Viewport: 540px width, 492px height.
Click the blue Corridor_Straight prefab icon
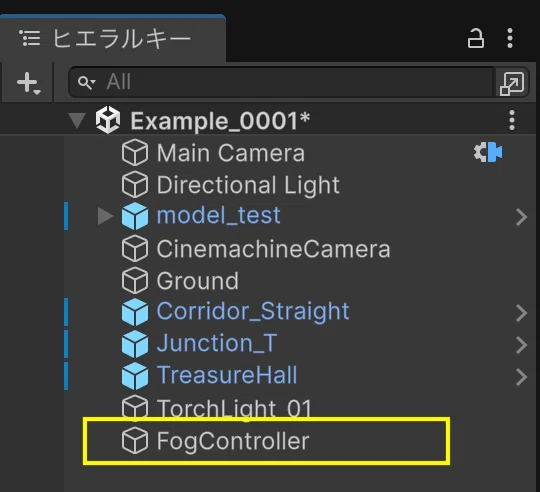pos(135,312)
